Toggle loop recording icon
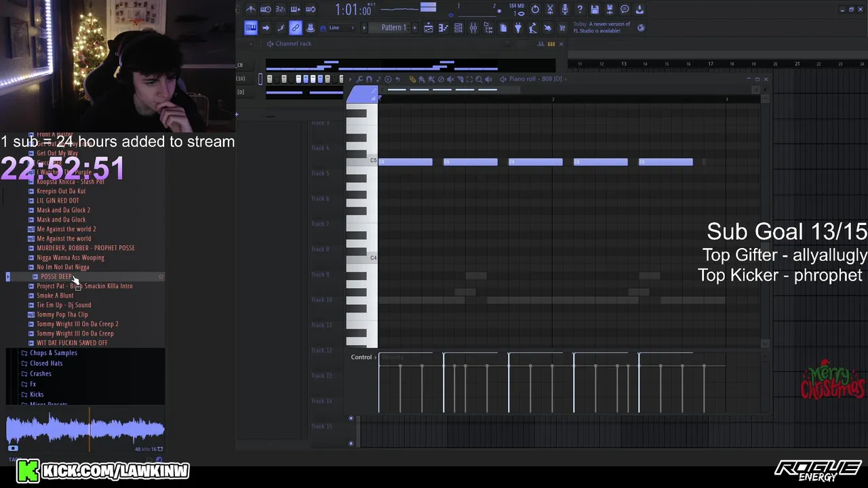Screen dimensions: 868x488 (x=311, y=9)
